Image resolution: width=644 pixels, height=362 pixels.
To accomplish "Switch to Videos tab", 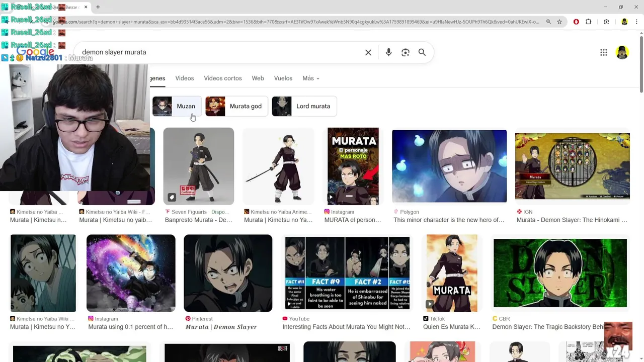I will [184, 78].
